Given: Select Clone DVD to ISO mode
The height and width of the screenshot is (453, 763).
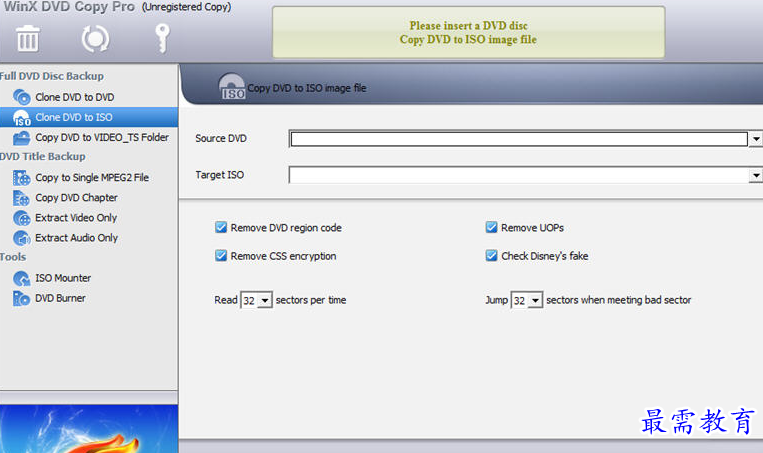Looking at the screenshot, I should 89,117.
